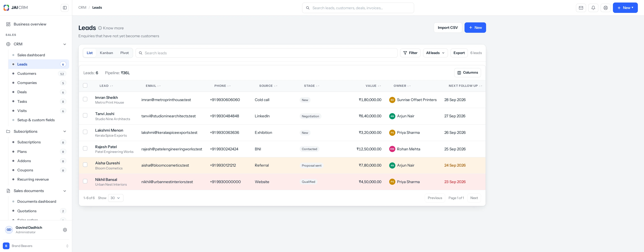Select the Rajesh Patel row checkbox
The height and width of the screenshot is (252, 644).
pos(85,149)
